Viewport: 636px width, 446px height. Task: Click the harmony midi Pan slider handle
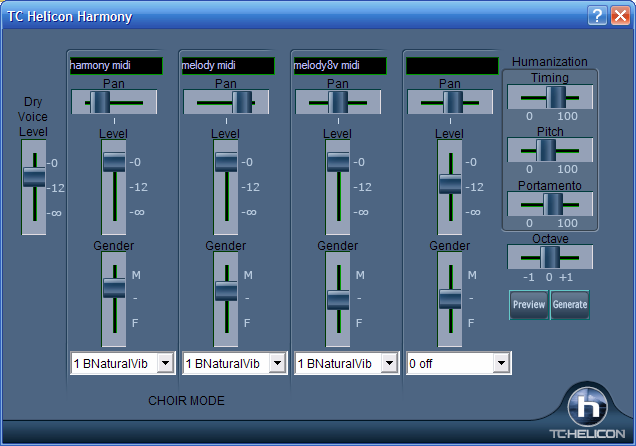click(100, 102)
